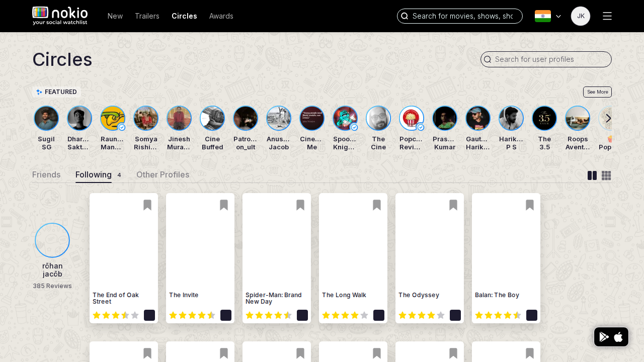644x362 pixels.
Task: Open the Trailers page
Action: tap(147, 16)
